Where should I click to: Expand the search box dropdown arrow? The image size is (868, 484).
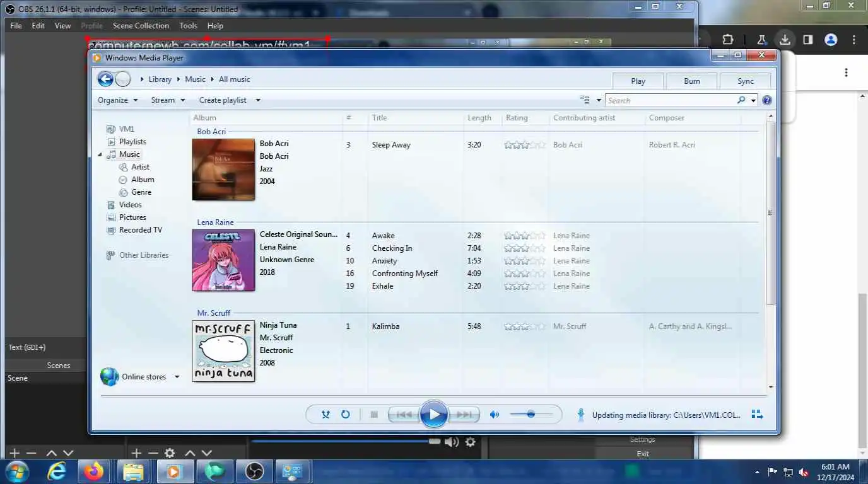753,100
